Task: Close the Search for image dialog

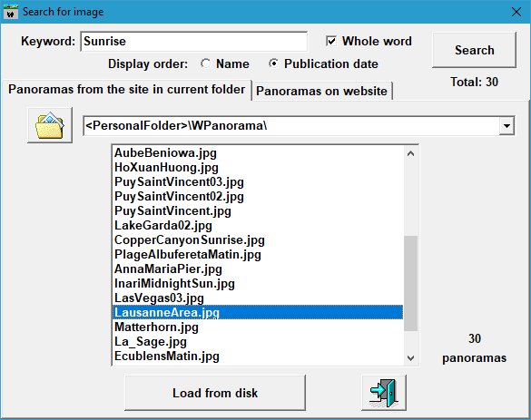Action: click(516, 12)
